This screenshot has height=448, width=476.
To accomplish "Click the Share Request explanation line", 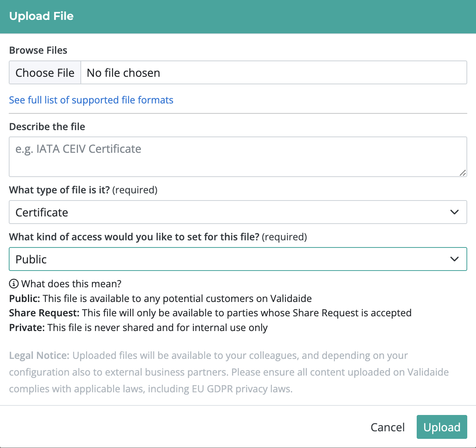I will pos(211,313).
